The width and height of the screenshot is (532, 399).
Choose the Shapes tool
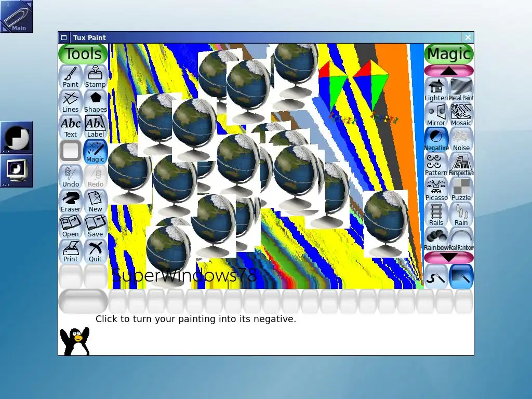[96, 102]
